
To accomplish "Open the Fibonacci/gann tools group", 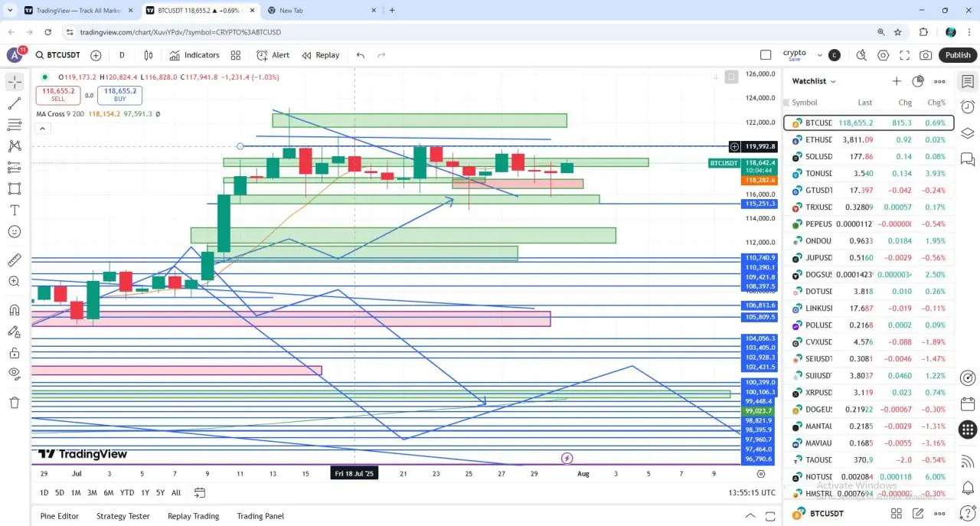I will [x=15, y=125].
